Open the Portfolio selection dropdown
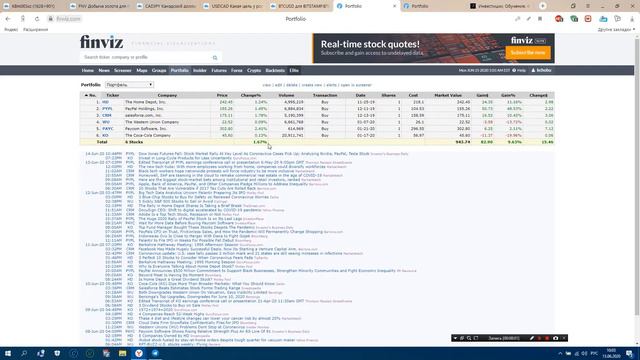The image size is (640, 360). pos(129,85)
